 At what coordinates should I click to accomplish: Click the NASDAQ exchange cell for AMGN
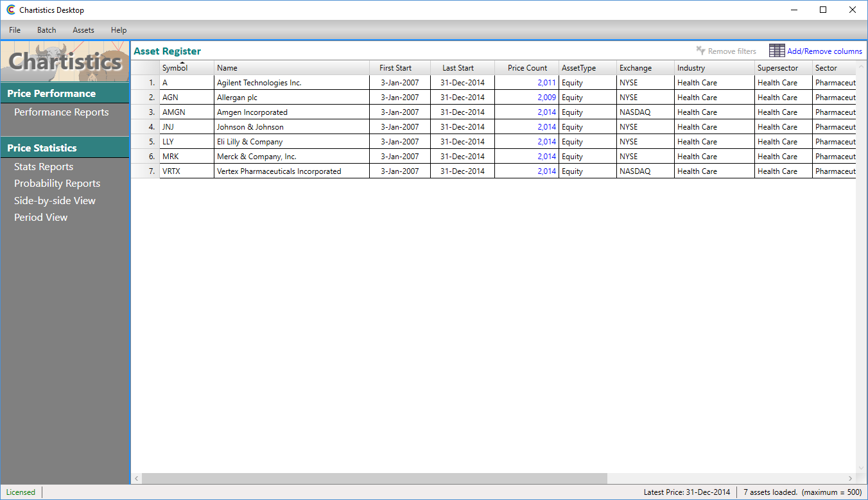pos(645,112)
